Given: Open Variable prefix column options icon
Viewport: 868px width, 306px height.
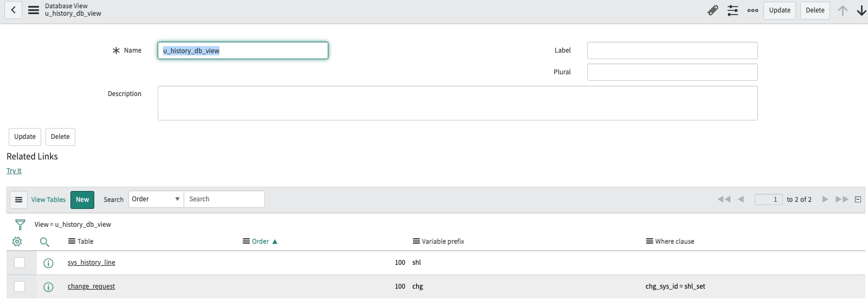Looking at the screenshot, I should (x=416, y=241).
